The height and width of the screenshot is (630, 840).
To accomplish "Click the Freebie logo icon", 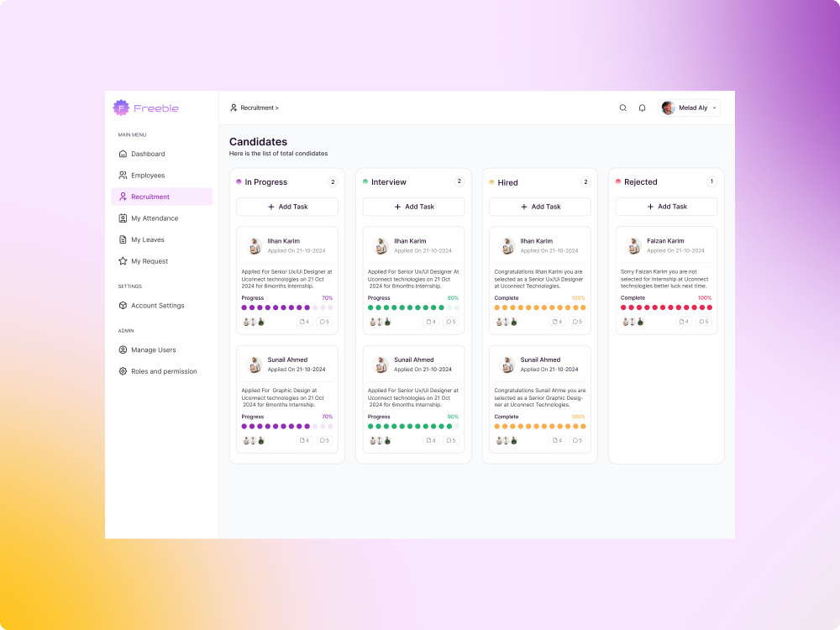I will coord(121,108).
